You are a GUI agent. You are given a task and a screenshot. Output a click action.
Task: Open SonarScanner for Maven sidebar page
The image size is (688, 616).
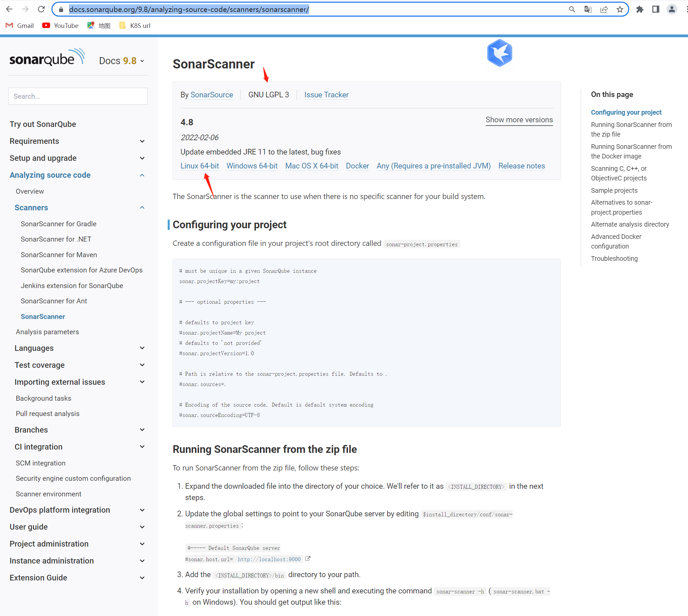[59, 255]
